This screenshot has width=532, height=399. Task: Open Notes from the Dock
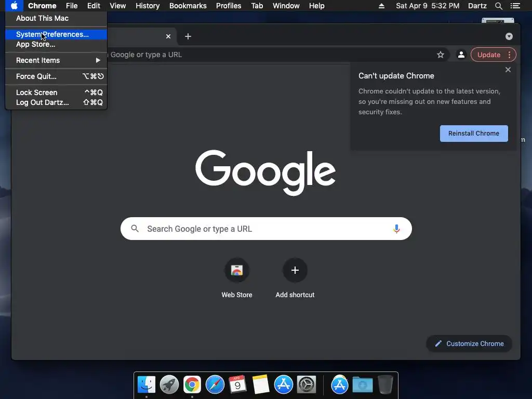pyautogui.click(x=261, y=385)
